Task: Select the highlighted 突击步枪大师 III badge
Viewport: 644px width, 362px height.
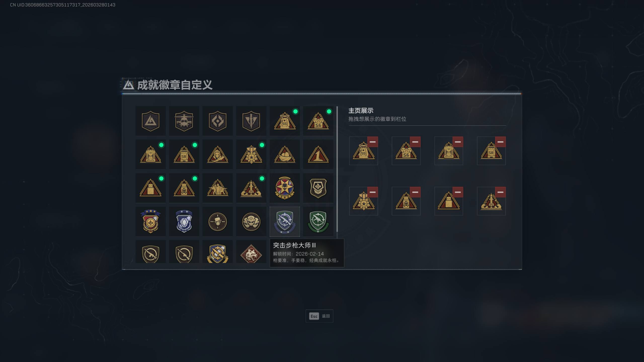Action: coord(285,221)
